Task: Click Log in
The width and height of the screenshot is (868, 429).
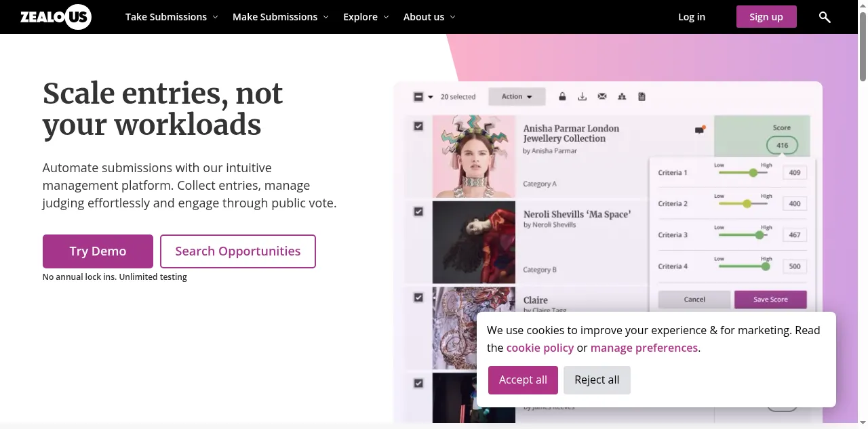Action: tap(692, 17)
